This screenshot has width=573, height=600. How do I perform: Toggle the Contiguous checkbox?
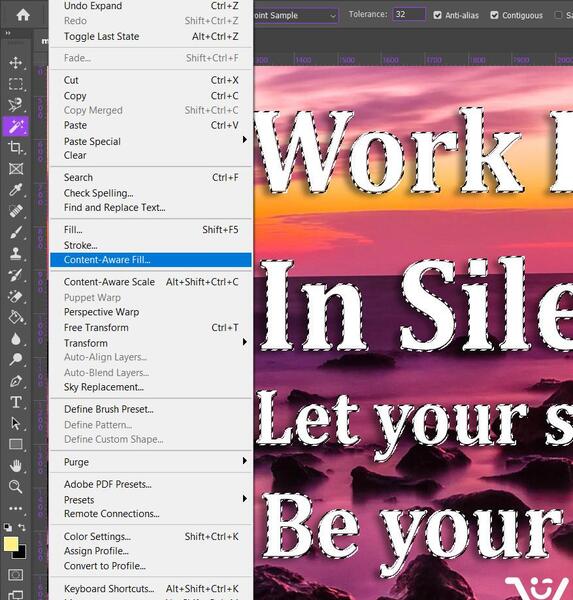coord(494,15)
